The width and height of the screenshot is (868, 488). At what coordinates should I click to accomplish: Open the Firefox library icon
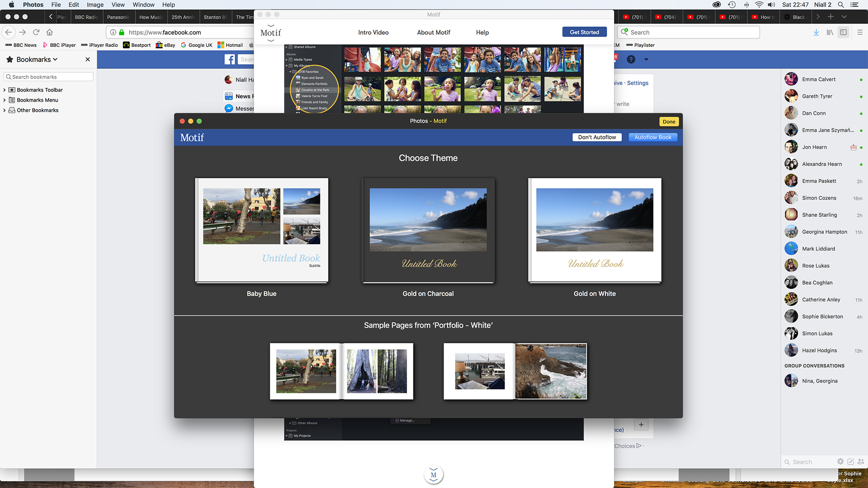point(829,32)
